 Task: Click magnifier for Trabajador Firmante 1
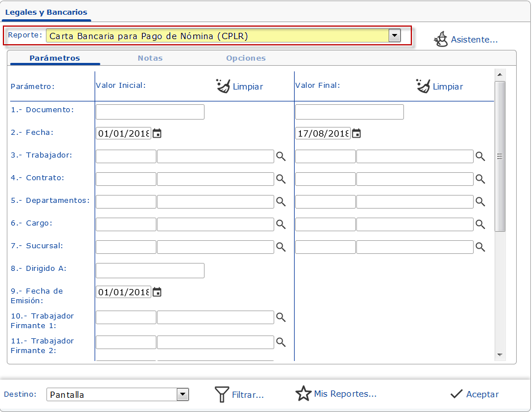pyautogui.click(x=280, y=317)
